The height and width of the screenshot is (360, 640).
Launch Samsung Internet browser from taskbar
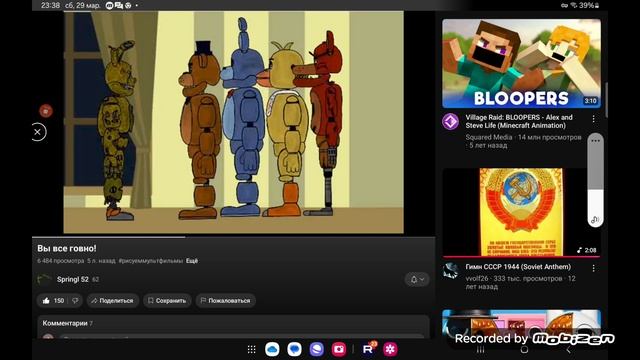click(x=316, y=349)
